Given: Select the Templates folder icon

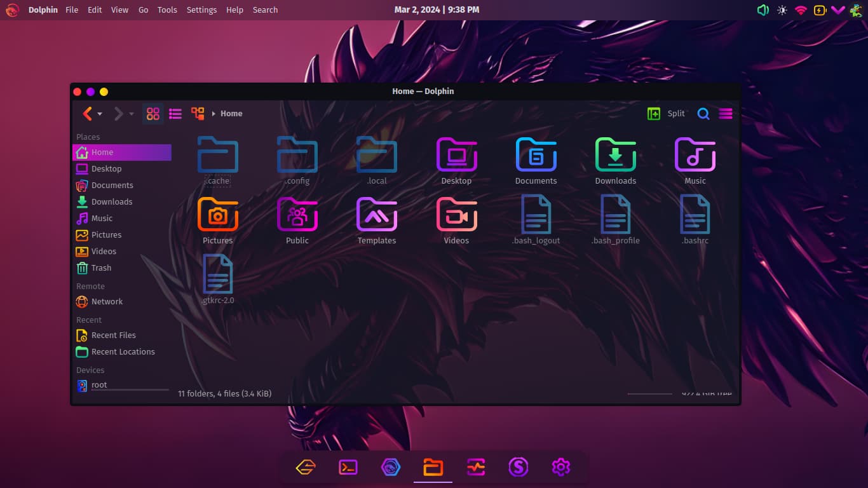Looking at the screenshot, I should pyautogui.click(x=377, y=214).
